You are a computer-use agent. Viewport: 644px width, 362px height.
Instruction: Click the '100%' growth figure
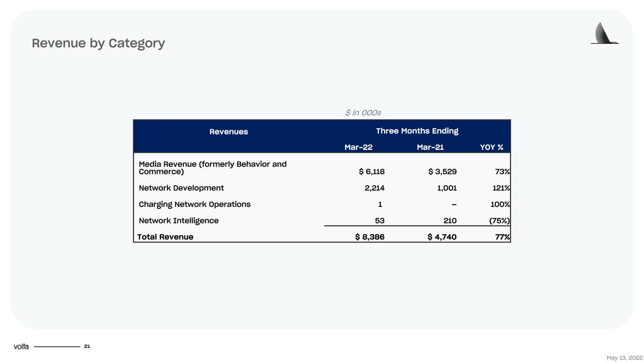[500, 204]
